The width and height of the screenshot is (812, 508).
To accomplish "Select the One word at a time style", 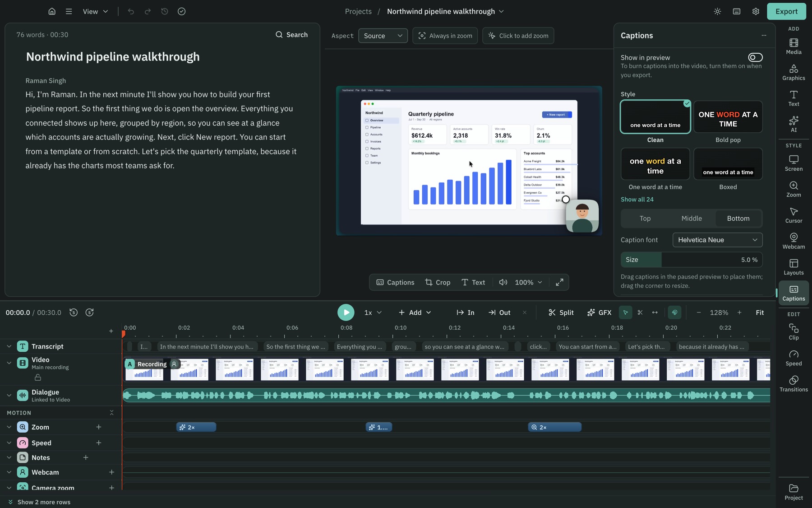I will pyautogui.click(x=655, y=164).
